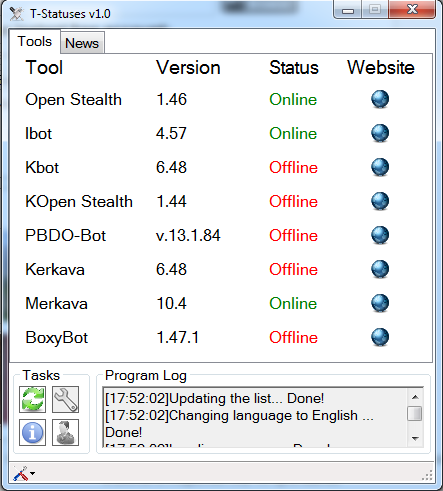The width and height of the screenshot is (443, 491).
Task: Open the PBDO-Bot website globe icon
Action: click(380, 235)
